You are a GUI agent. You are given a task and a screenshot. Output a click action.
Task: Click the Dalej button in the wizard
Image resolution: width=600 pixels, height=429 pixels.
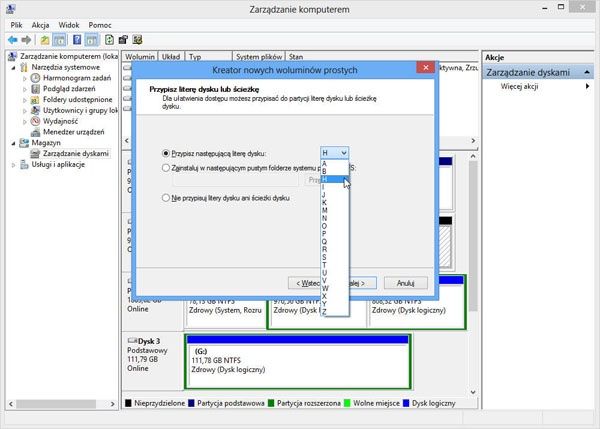[x=363, y=283]
